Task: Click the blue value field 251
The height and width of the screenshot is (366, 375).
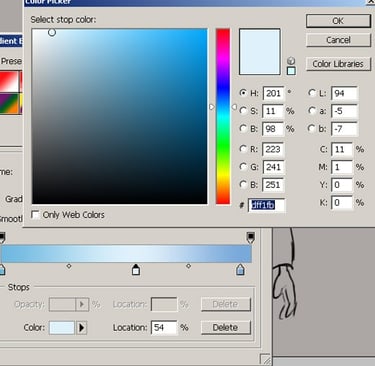Action: (x=273, y=185)
